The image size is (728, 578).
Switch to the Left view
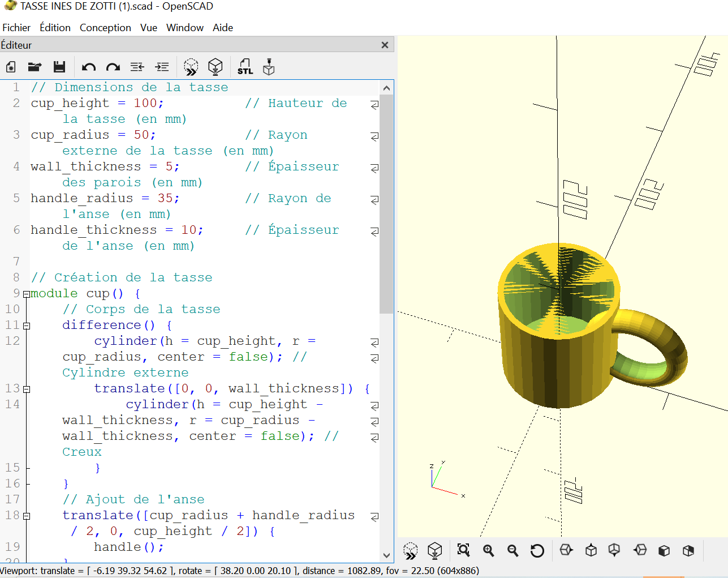(640, 550)
